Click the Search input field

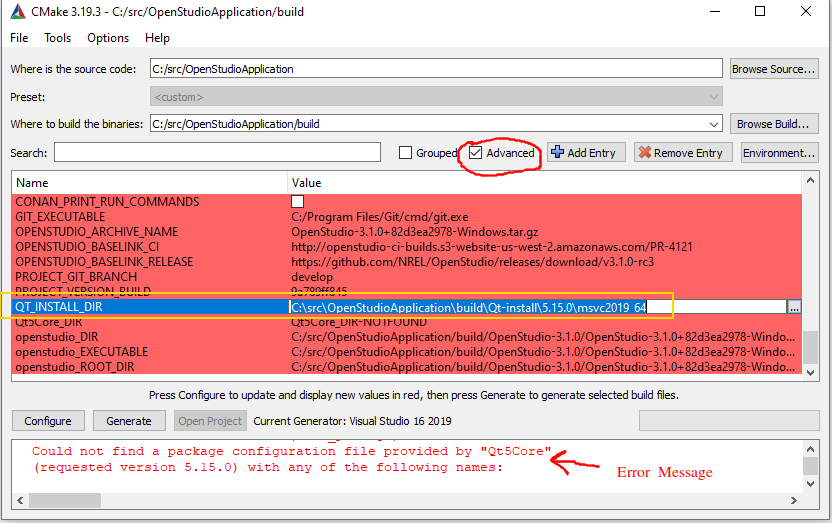pyautogui.click(x=218, y=153)
